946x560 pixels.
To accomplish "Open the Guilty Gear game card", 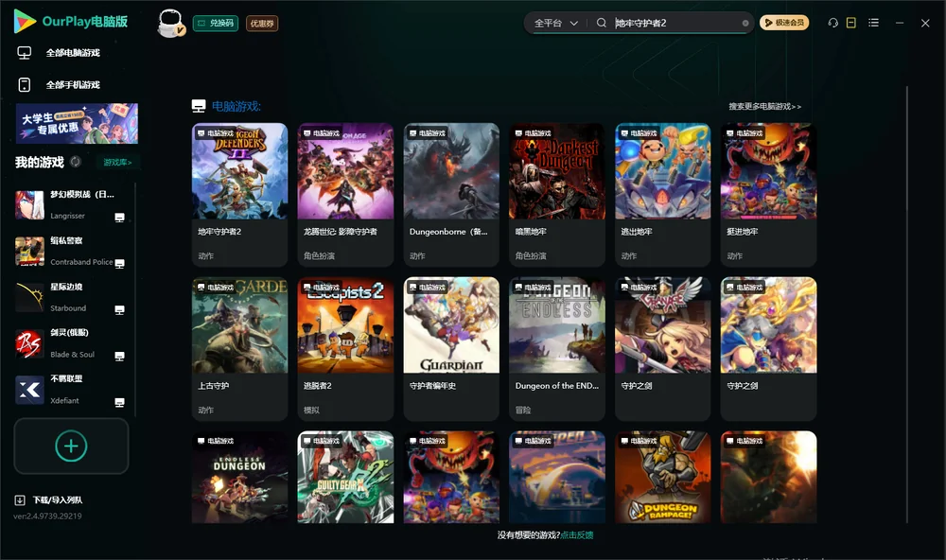I will tap(345, 477).
